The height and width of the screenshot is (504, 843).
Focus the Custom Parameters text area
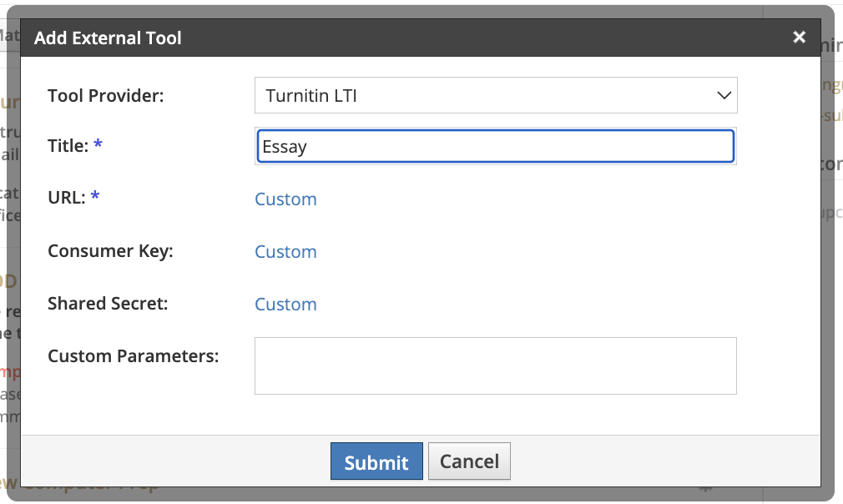(496, 366)
